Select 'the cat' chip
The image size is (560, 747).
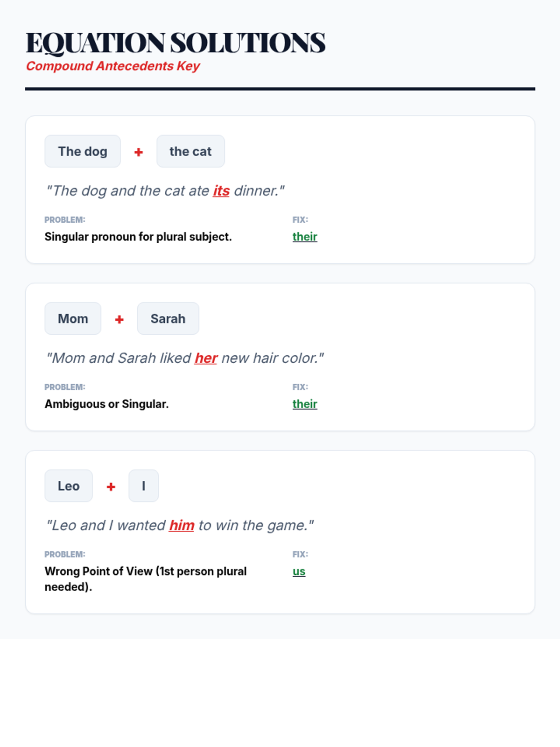[190, 151]
